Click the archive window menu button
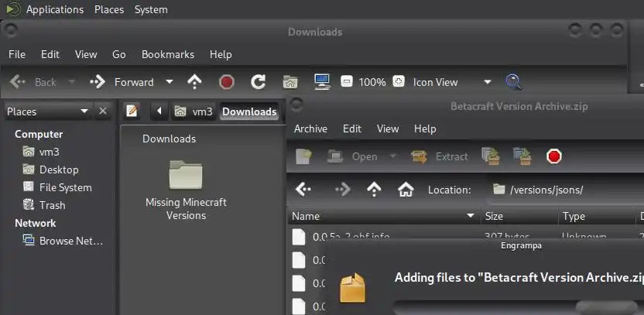Viewport: 644px width, 315px height. pos(297,104)
